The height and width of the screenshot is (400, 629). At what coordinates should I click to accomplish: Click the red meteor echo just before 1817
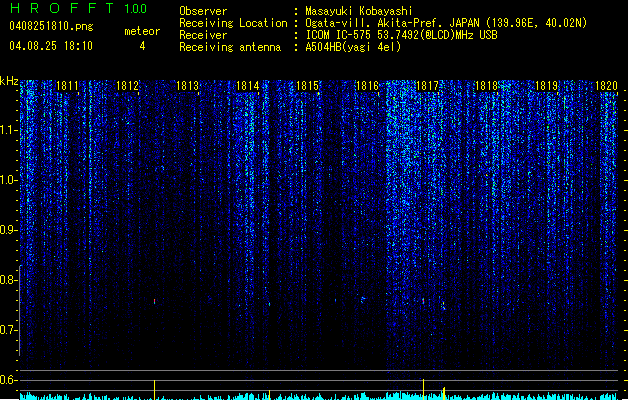pyautogui.click(x=423, y=301)
